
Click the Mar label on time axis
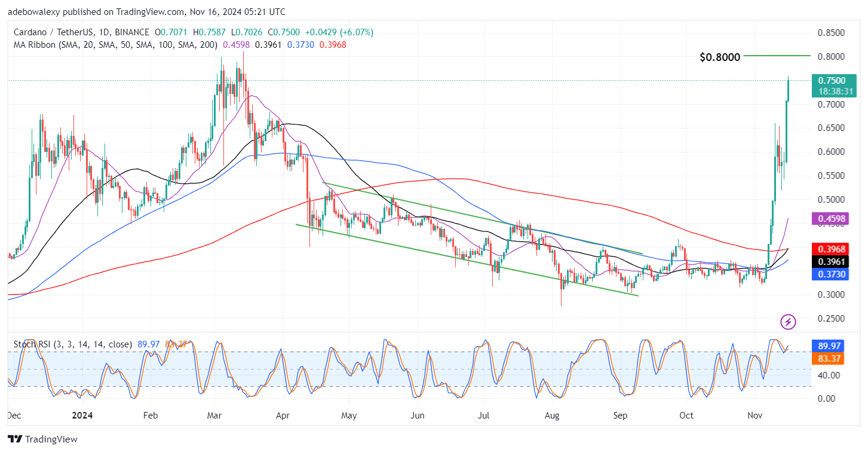(213, 415)
